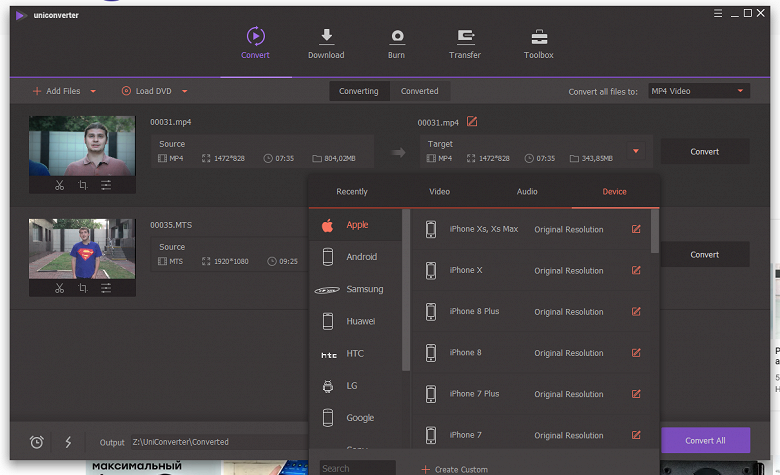Click the Convert All button
This screenshot has width=780, height=475.
coord(705,440)
